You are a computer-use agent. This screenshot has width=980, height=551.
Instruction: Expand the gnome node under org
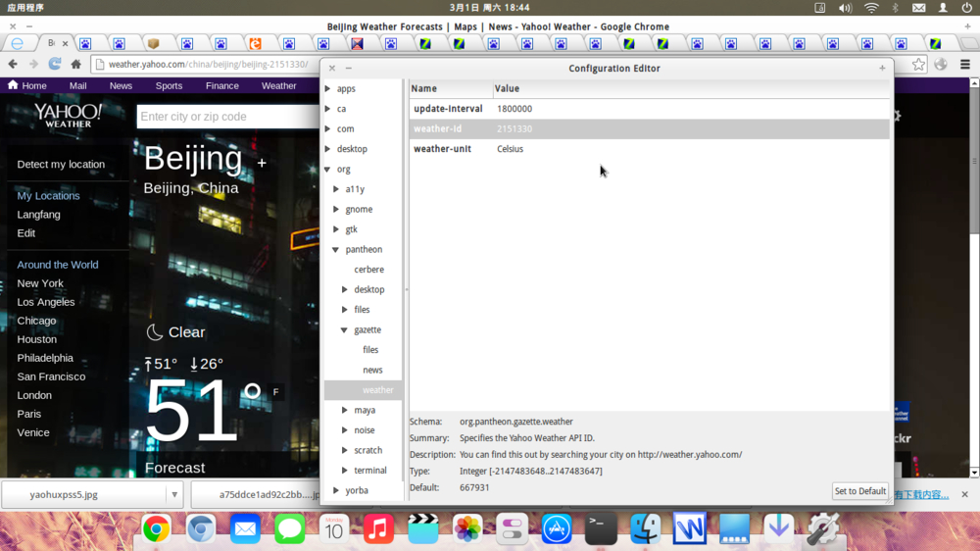[x=336, y=209]
